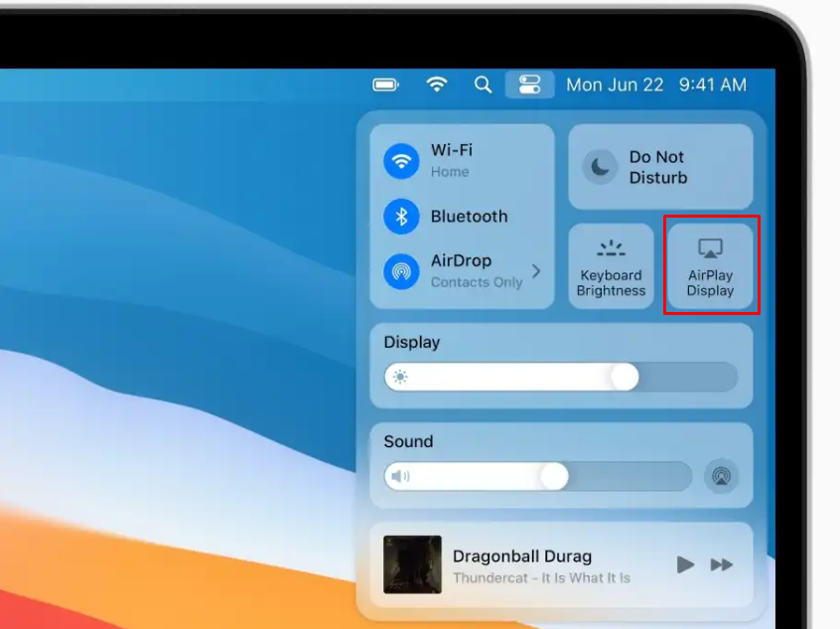Click 'Thundercat – It Is What It Is' subtitle
Image resolution: width=840 pixels, height=629 pixels.
(x=541, y=578)
